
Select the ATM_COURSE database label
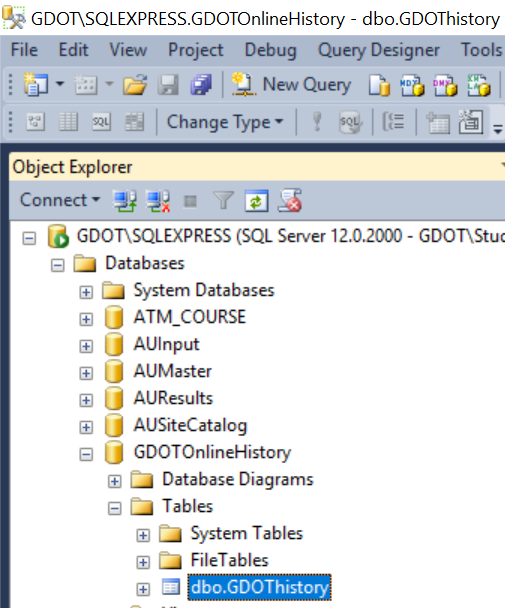pyautogui.click(x=190, y=317)
